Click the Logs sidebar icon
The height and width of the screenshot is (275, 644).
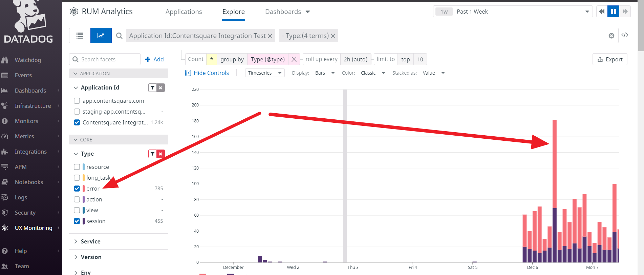[x=5, y=197]
